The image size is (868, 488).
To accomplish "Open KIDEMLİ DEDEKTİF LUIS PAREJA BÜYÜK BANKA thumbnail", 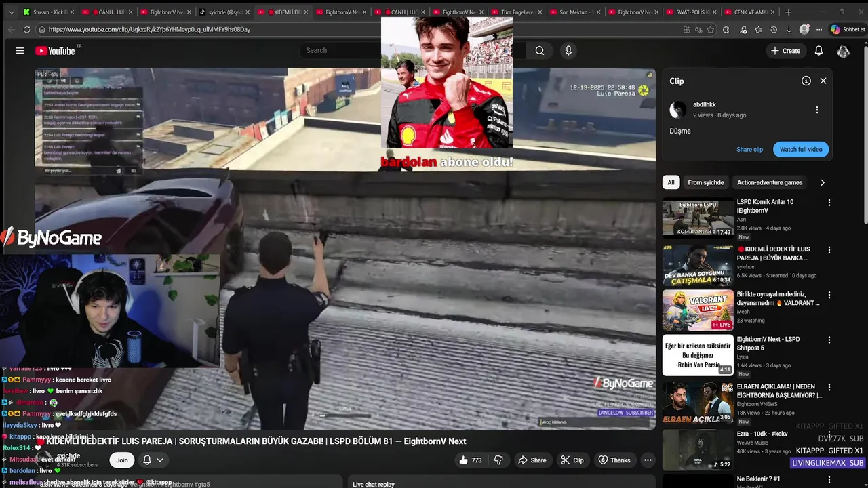I will pyautogui.click(x=698, y=264).
